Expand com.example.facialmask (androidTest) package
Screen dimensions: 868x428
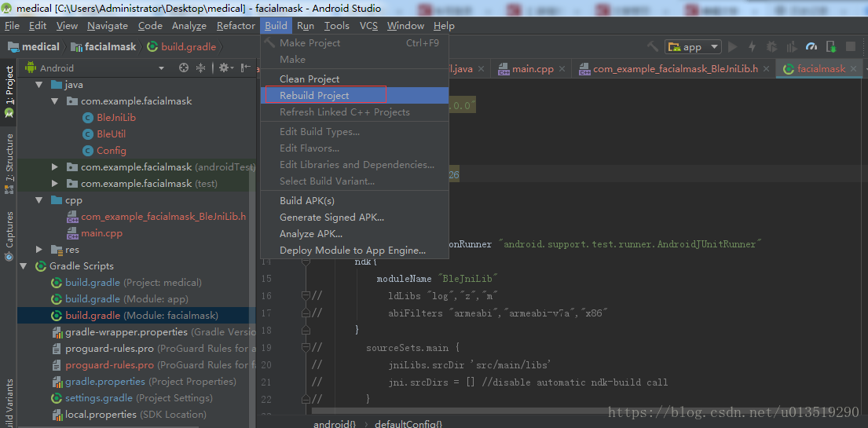(x=54, y=166)
